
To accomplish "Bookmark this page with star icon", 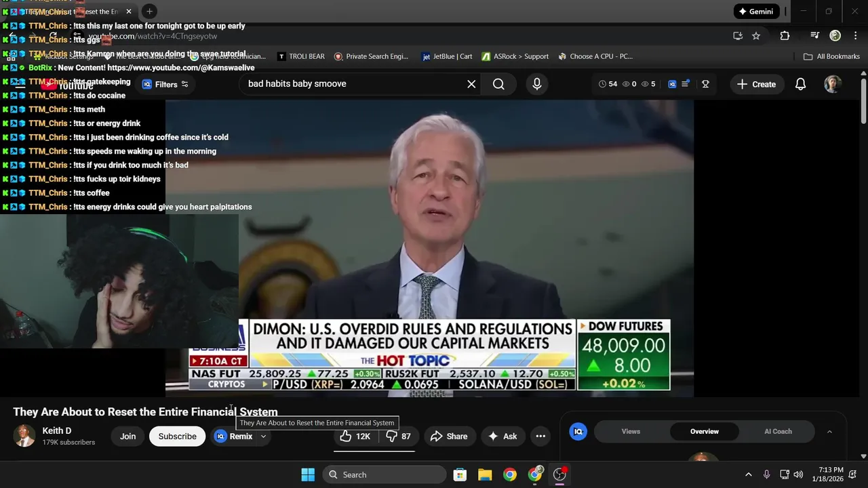I will tap(756, 36).
